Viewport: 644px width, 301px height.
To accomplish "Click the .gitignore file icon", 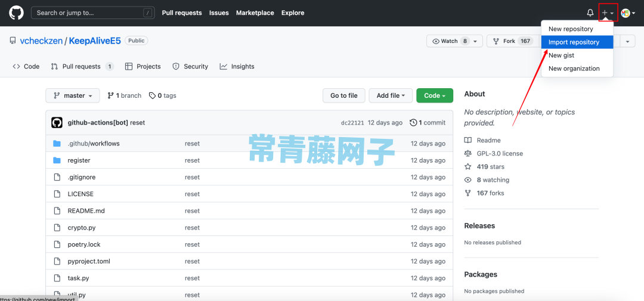I will pyautogui.click(x=57, y=178).
